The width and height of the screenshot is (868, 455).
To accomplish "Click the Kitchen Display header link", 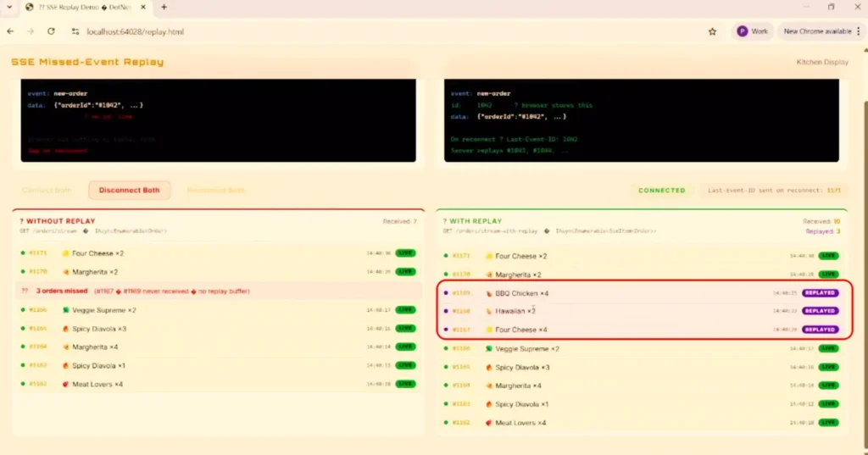I will [821, 62].
